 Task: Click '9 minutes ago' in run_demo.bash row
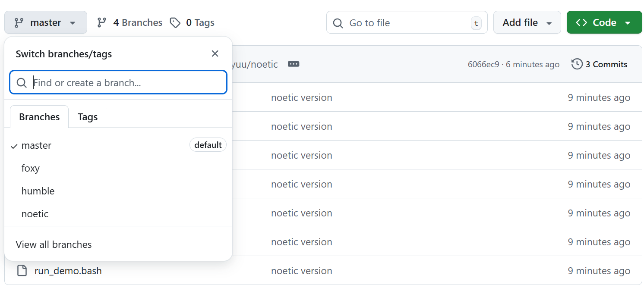coord(599,271)
